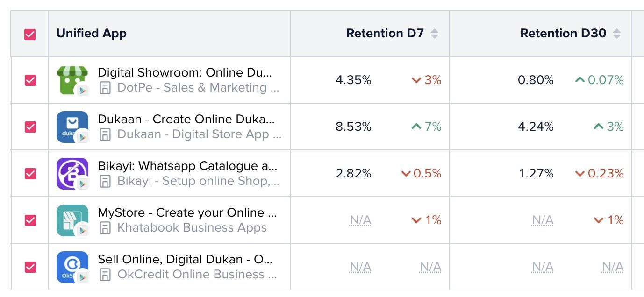This screenshot has height=297, width=644.
Task: Uncheck the Sell Online, Digital Dukan row checkbox
Action: click(30, 267)
